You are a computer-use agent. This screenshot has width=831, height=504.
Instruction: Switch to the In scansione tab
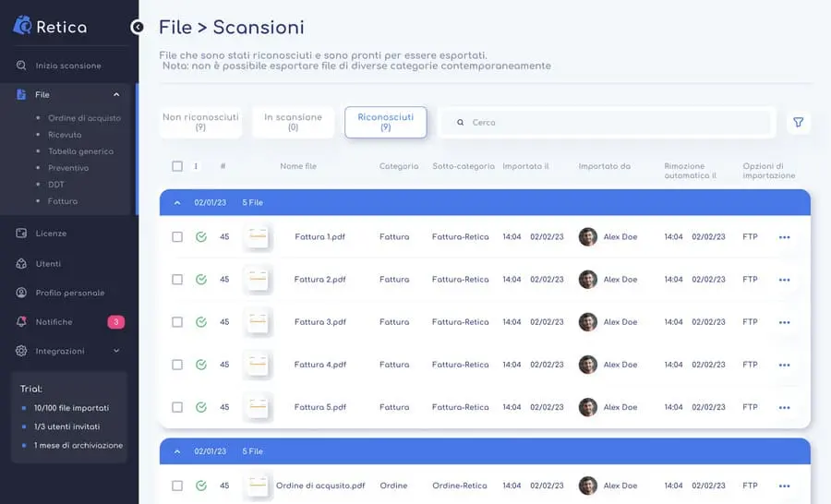click(x=293, y=122)
